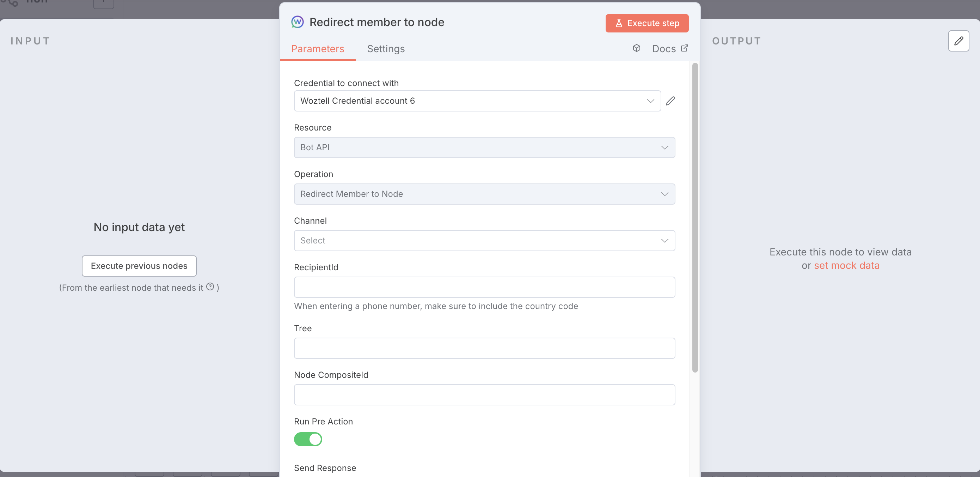Click the output pencil edit icon
Image resolution: width=980 pixels, height=477 pixels.
(x=958, y=41)
